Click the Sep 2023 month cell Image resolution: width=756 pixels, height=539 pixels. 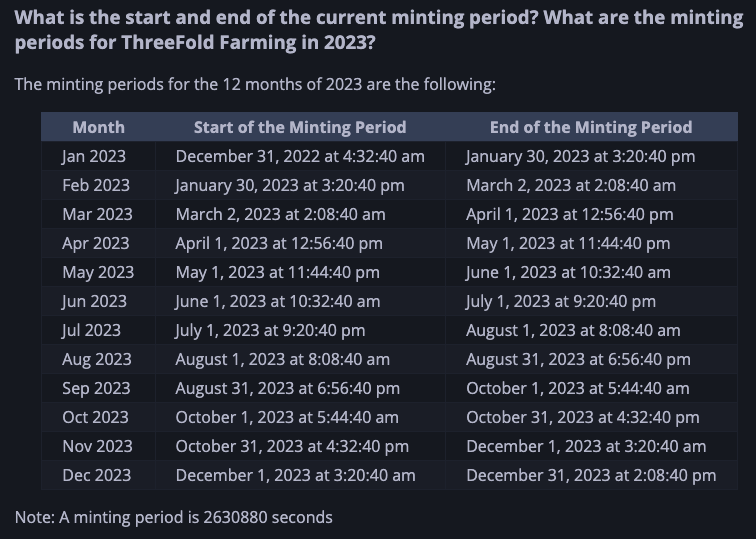point(96,388)
